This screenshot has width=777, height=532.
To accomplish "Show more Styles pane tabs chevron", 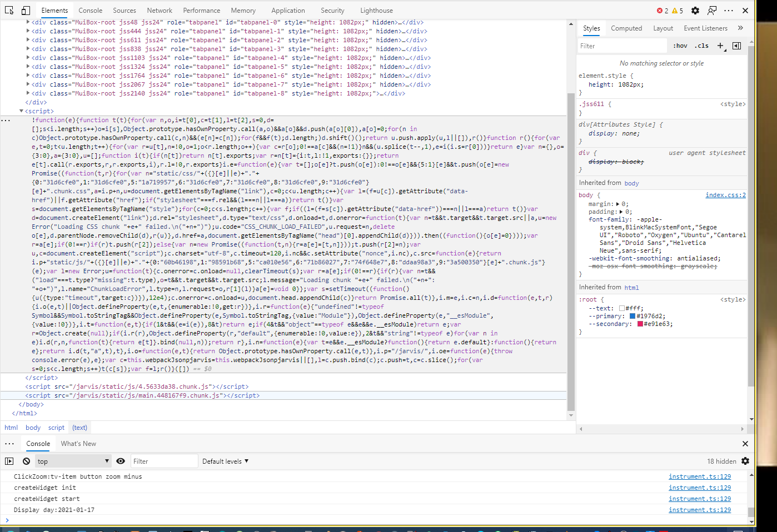I will (740, 28).
